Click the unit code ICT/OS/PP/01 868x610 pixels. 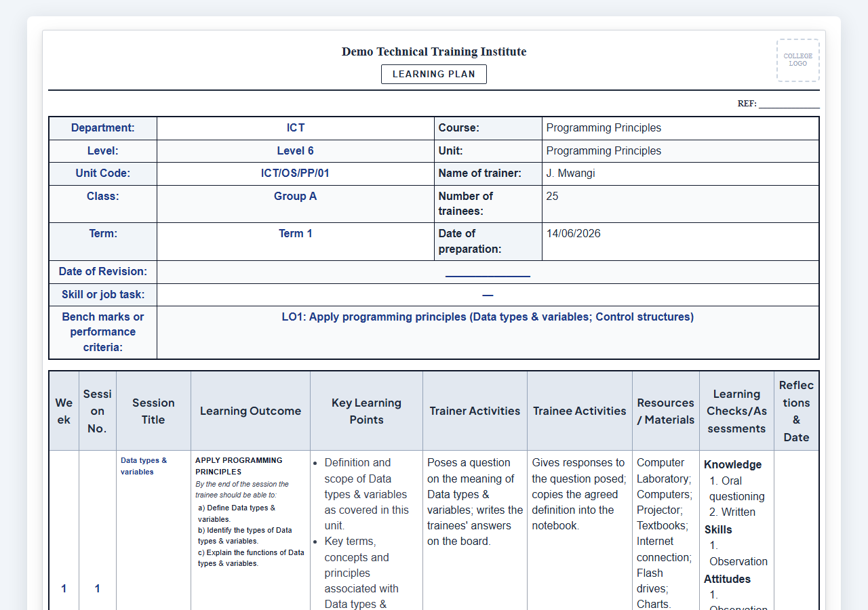click(x=296, y=174)
